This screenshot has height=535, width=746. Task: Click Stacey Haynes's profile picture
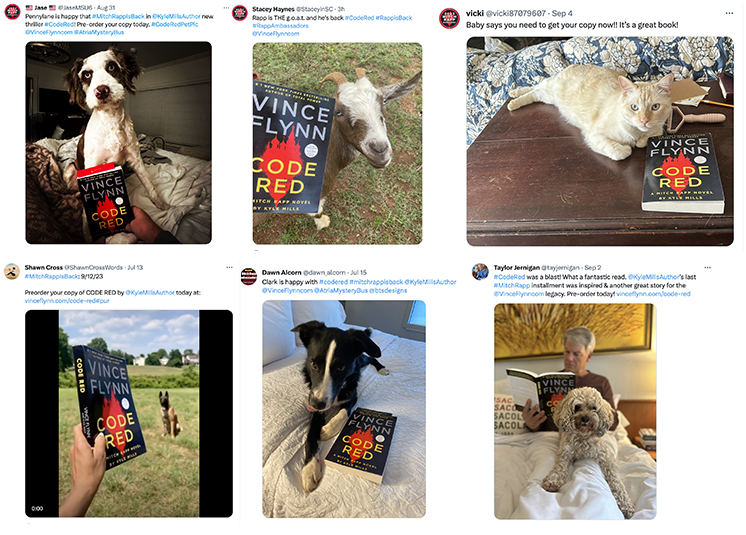click(x=240, y=13)
